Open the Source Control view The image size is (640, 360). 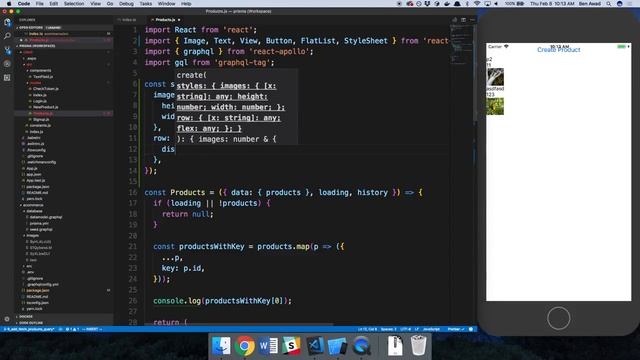pos(7,50)
